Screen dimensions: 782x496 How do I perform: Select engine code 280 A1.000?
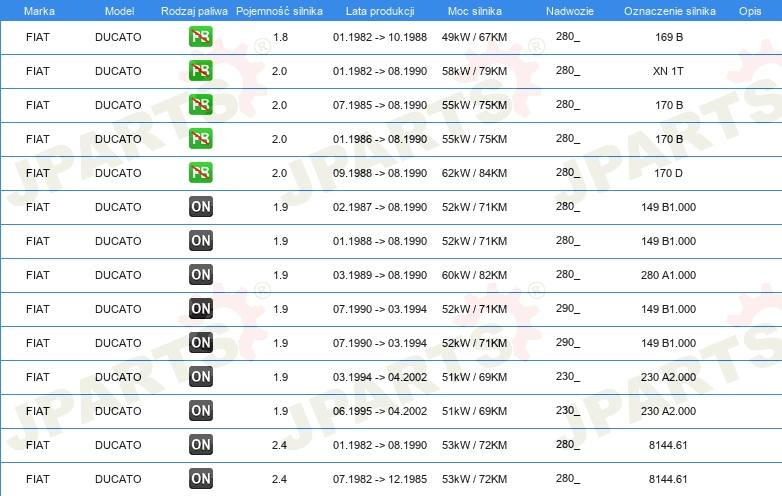point(668,275)
